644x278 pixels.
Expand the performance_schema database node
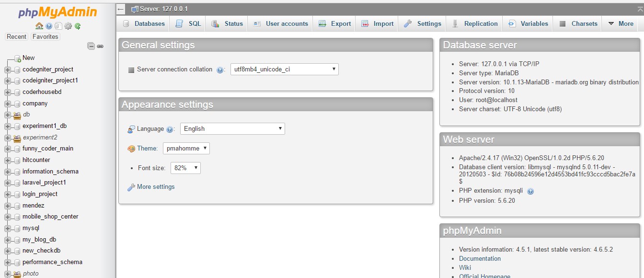[8, 262]
